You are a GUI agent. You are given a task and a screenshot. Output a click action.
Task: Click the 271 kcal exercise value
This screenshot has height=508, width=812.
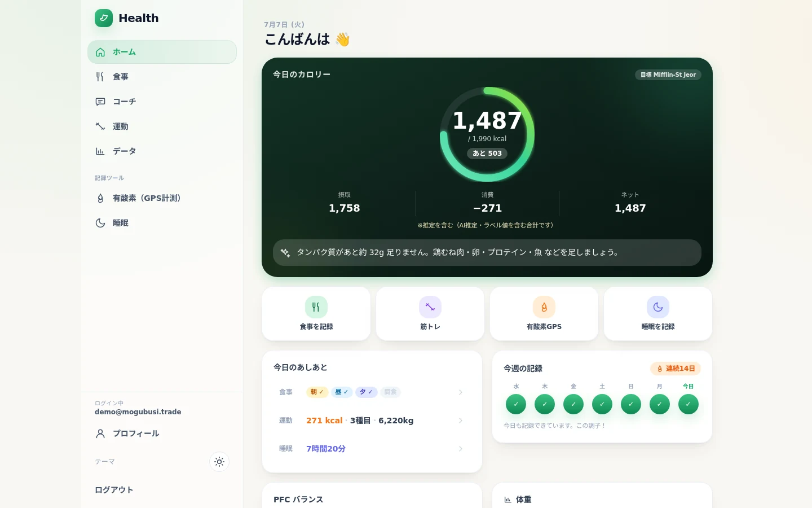(324, 421)
